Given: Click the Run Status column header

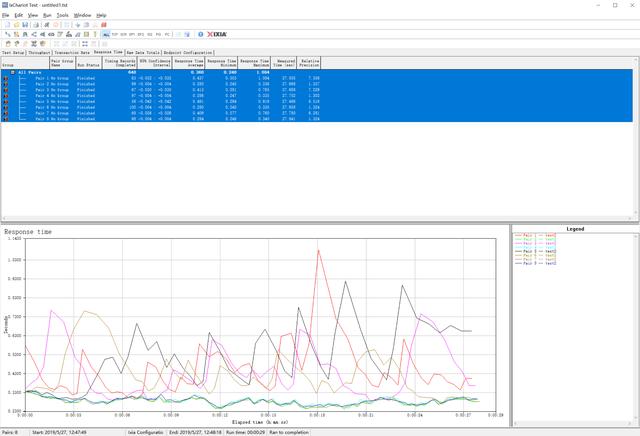Looking at the screenshot, I should (89, 63).
